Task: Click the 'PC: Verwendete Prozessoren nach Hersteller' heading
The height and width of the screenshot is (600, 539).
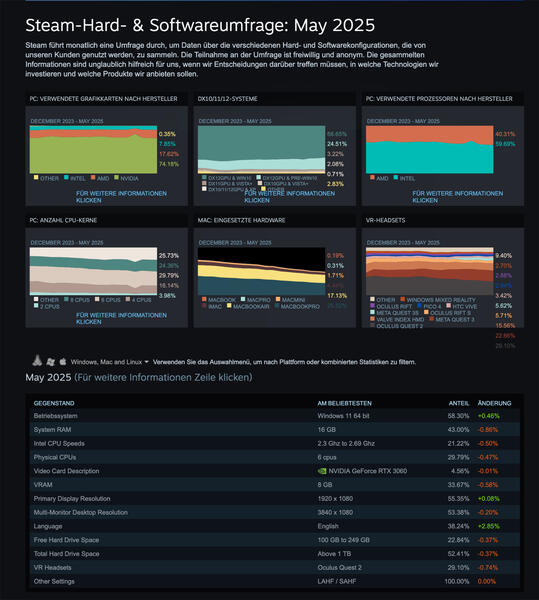Action: click(439, 99)
